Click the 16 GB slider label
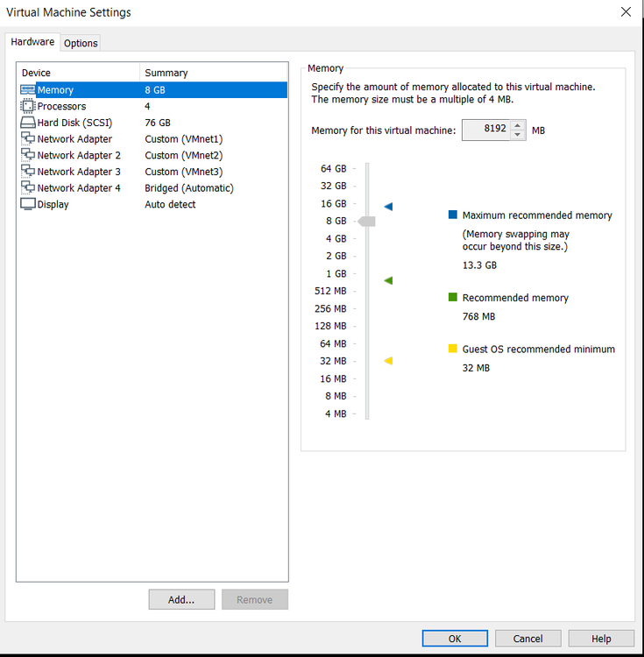 [334, 203]
